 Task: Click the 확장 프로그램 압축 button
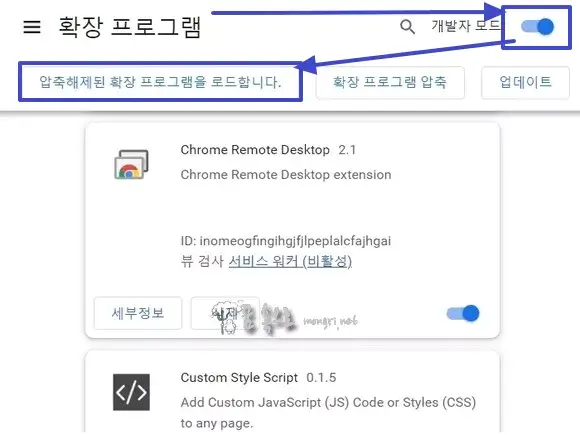pyautogui.click(x=390, y=82)
